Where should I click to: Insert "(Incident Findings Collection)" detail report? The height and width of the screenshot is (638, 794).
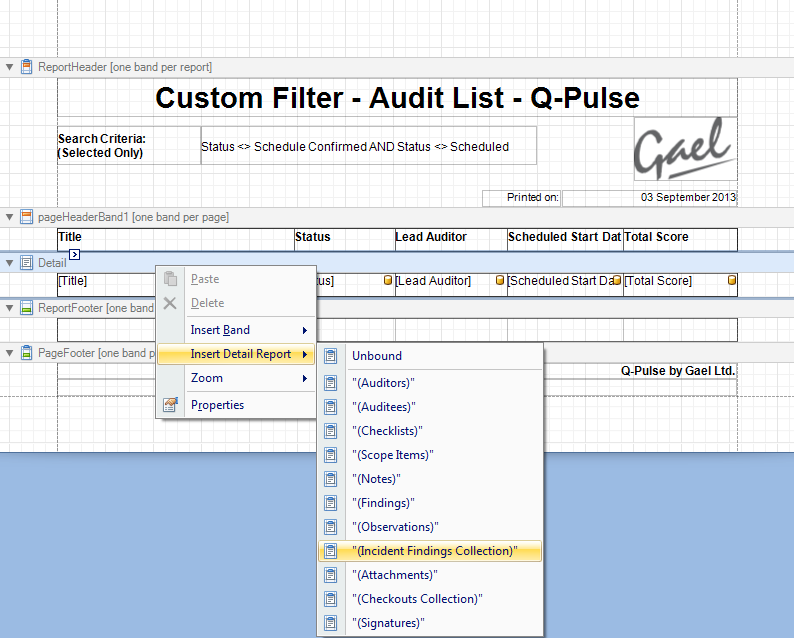coord(430,551)
